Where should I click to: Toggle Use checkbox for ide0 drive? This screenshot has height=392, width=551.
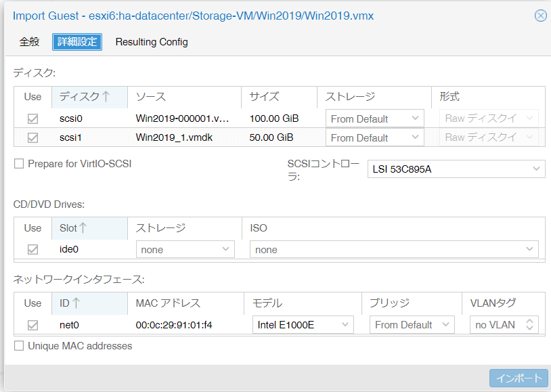click(x=32, y=250)
